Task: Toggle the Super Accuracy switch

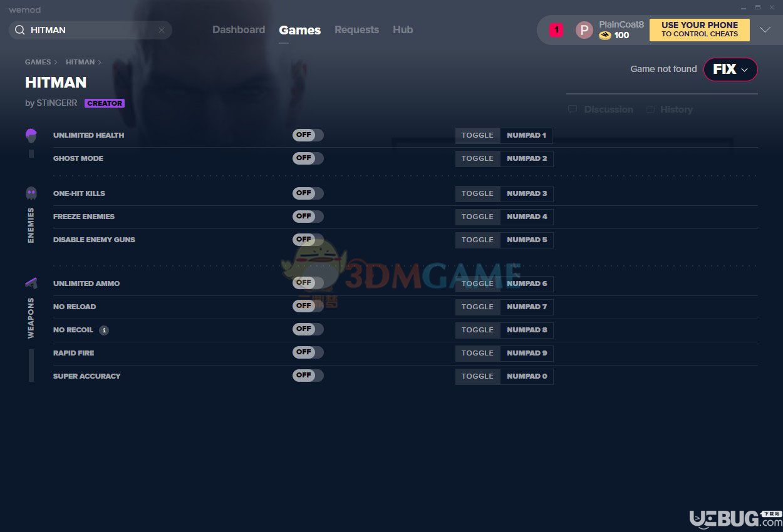Action: point(308,376)
